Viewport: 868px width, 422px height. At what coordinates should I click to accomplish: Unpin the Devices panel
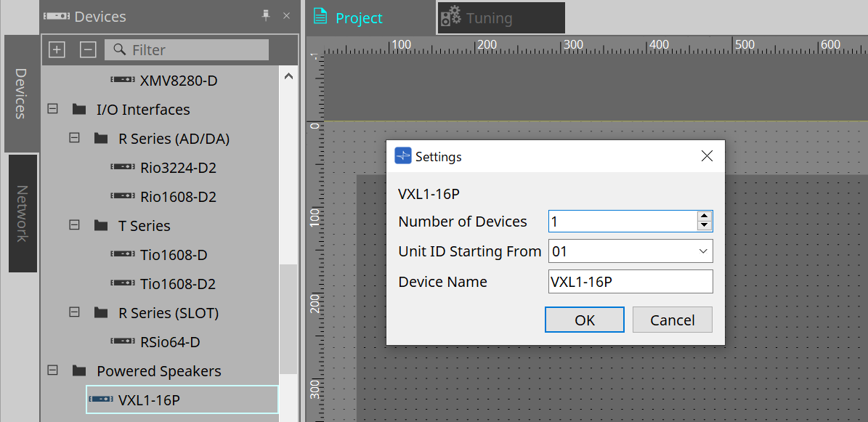[x=266, y=15]
